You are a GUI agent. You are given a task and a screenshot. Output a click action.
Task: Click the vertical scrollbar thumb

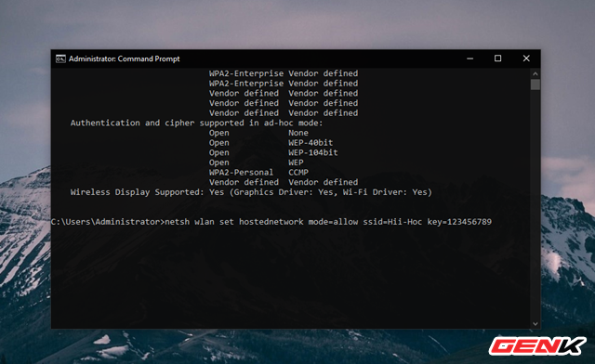(535, 84)
